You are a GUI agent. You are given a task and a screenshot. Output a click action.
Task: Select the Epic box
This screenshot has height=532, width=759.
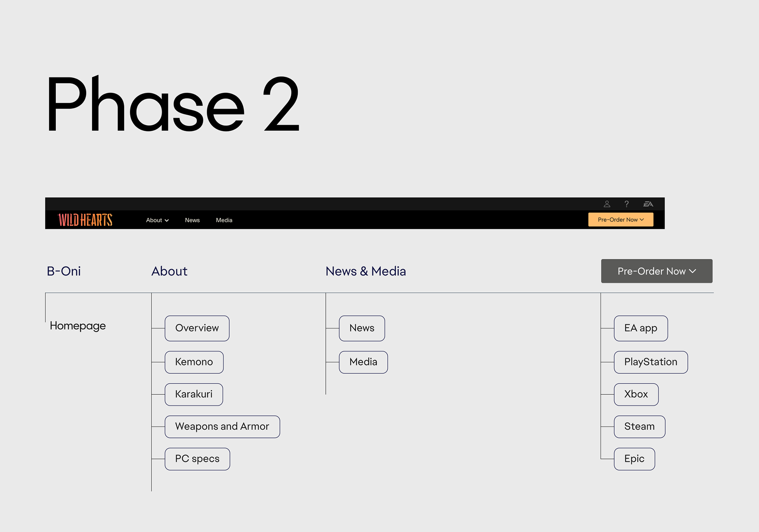(634, 459)
